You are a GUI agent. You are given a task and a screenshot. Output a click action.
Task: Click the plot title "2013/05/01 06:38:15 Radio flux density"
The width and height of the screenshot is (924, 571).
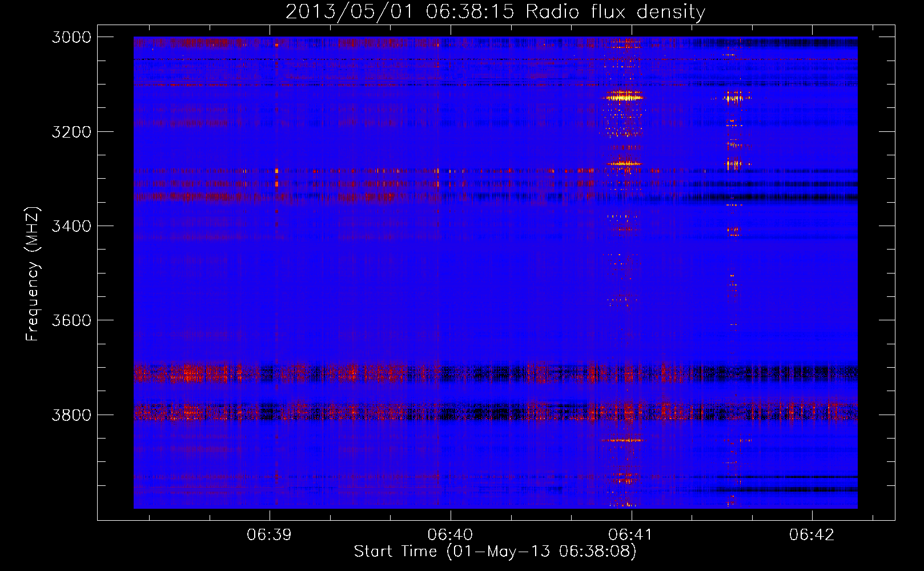(x=495, y=12)
